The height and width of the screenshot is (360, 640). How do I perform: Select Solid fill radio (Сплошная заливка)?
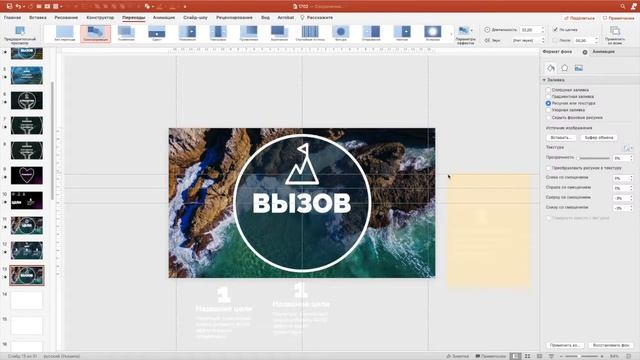[548, 90]
